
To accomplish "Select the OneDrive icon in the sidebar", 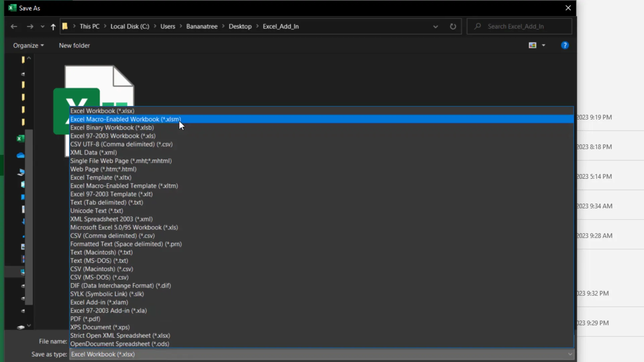I will 20,155.
